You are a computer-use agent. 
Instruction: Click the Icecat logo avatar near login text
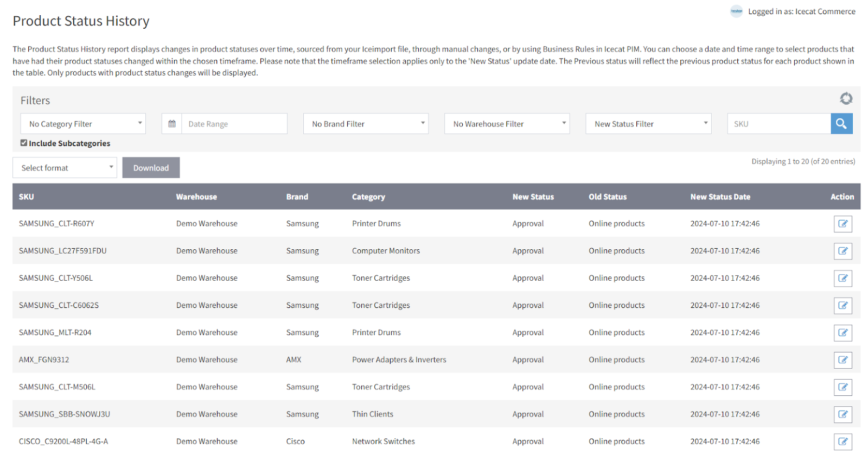point(736,11)
